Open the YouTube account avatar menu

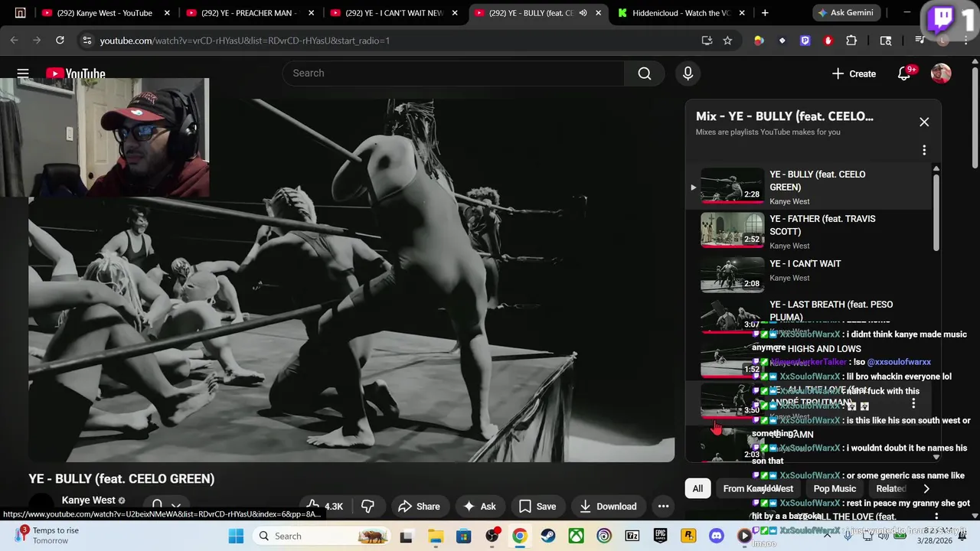[x=941, y=73]
